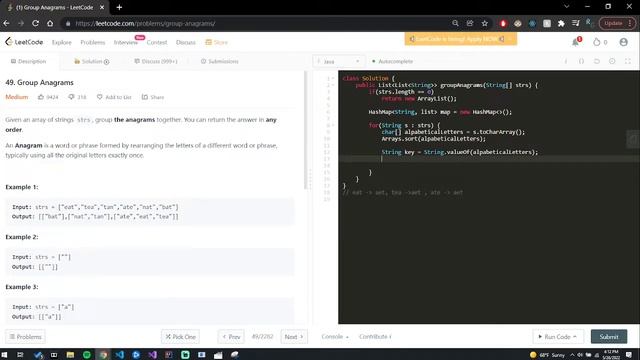Open the browser tab search chevron

pyautogui.click(x=567, y=7)
